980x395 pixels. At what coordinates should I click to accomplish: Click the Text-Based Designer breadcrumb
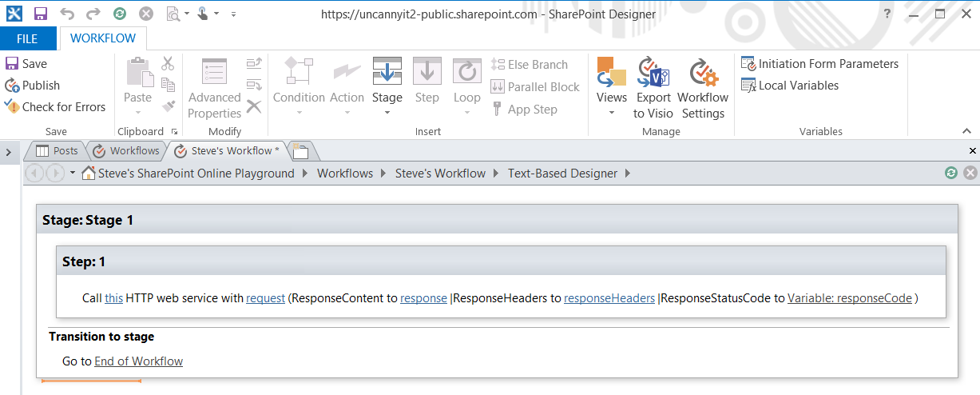(x=563, y=174)
